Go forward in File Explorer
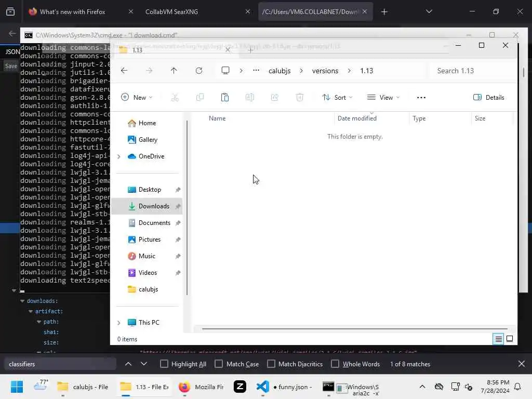The image size is (532, 399). pos(149,71)
